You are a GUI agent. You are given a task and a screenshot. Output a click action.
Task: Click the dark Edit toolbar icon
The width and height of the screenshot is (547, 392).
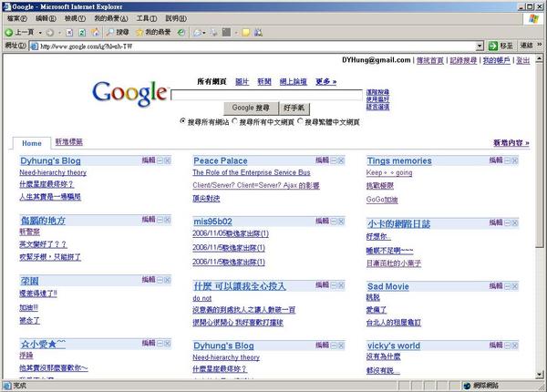pyautogui.click(x=226, y=33)
